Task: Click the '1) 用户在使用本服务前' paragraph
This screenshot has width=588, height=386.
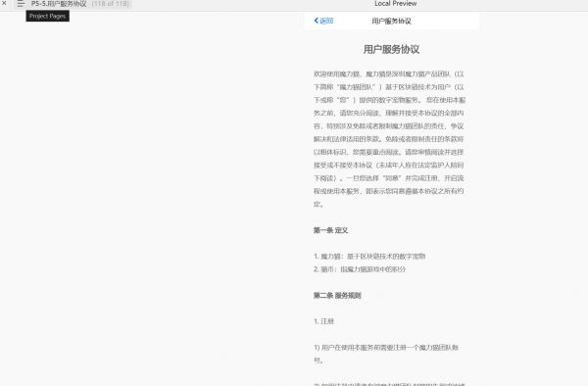Action: coord(386,354)
